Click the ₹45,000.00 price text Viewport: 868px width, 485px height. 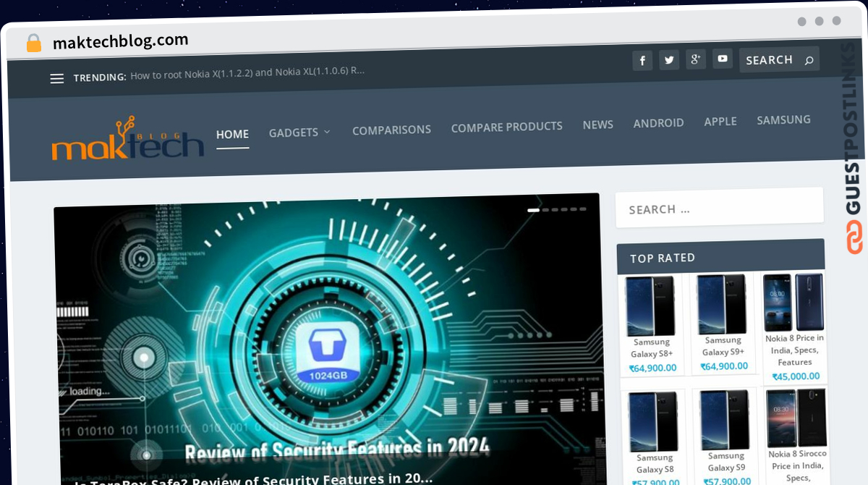pos(795,376)
